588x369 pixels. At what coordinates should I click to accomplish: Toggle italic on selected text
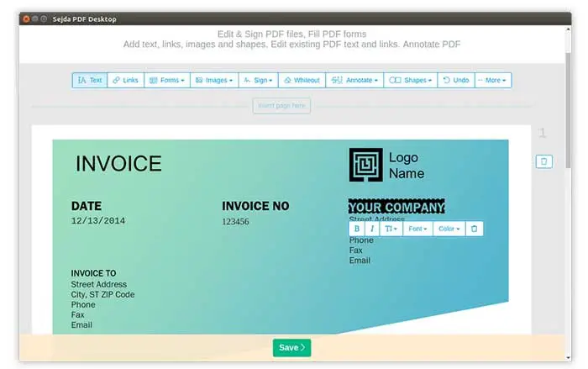(372, 229)
